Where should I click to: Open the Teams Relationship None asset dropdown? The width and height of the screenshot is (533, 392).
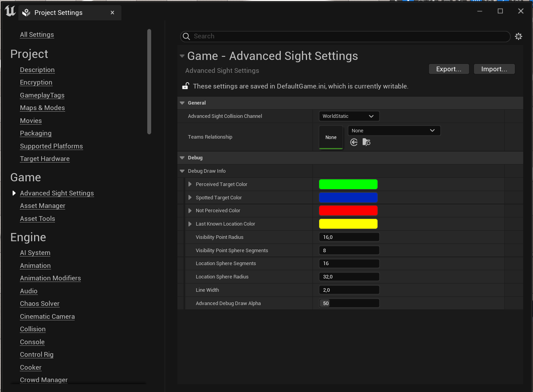[x=394, y=131]
